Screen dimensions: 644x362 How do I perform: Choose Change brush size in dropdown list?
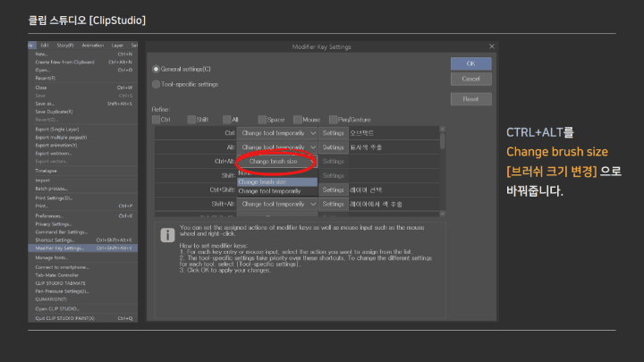pos(277,181)
